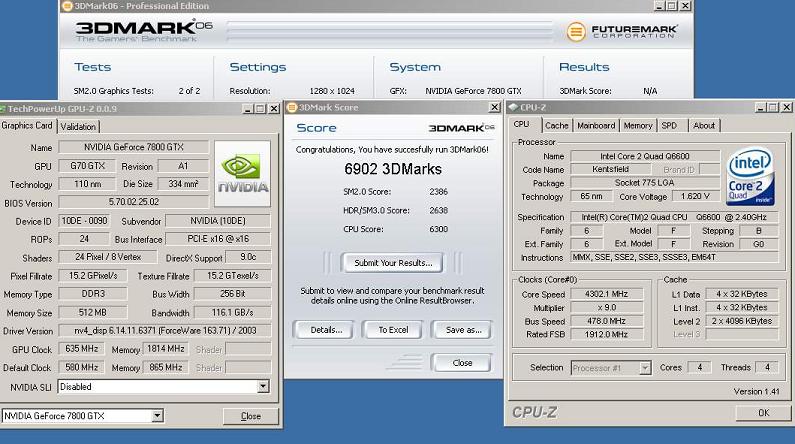Open the Memory tab in CPU-Z

click(x=638, y=125)
